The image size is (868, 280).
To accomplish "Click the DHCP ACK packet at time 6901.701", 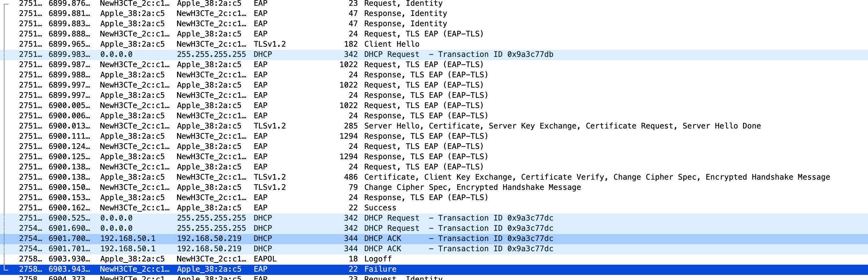I will pyautogui.click(x=458, y=249).
